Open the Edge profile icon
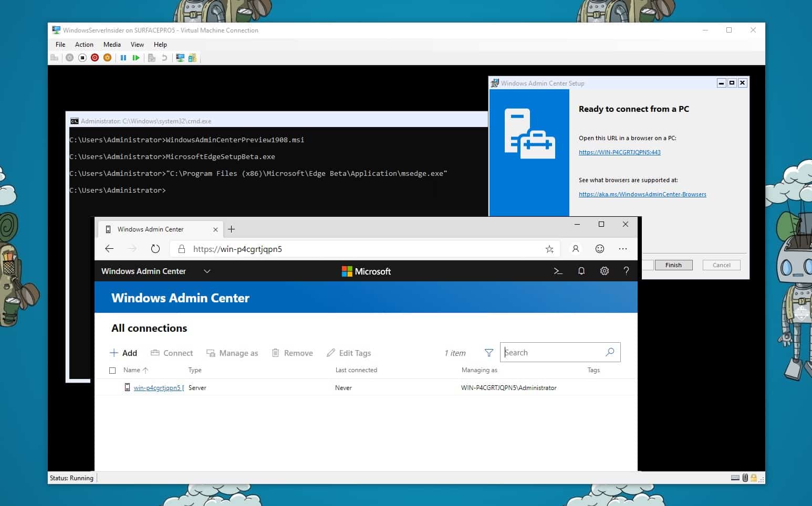The image size is (812, 506). click(x=576, y=249)
